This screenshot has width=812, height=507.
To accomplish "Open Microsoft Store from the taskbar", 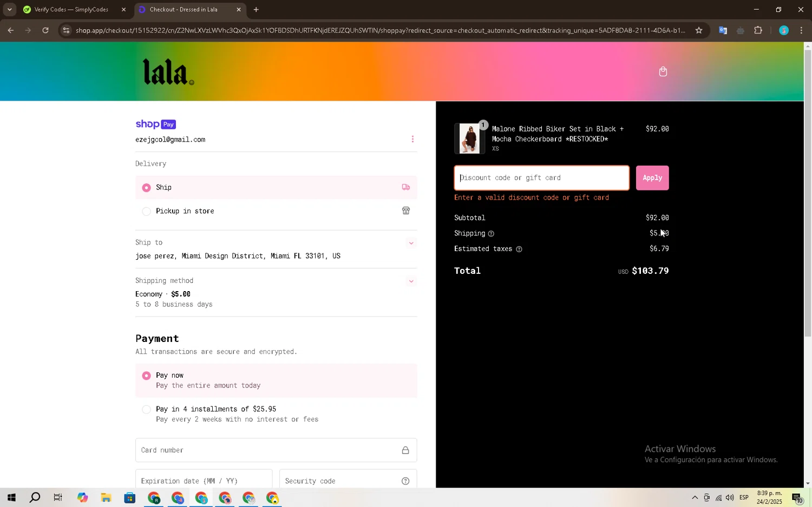I will [x=129, y=498].
